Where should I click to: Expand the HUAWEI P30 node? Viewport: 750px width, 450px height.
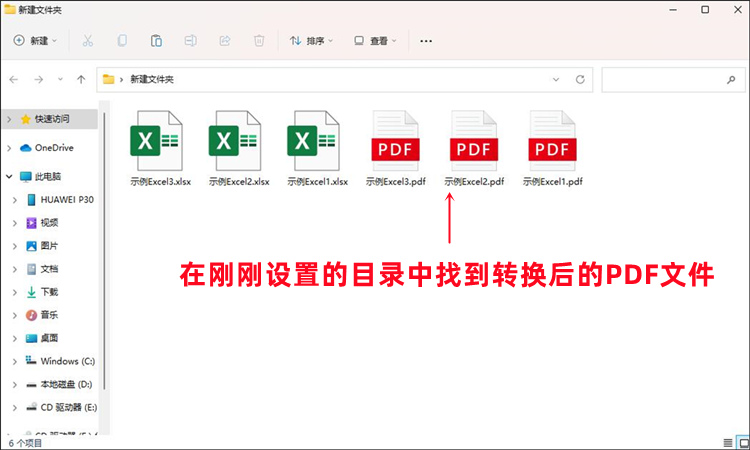tap(15, 199)
